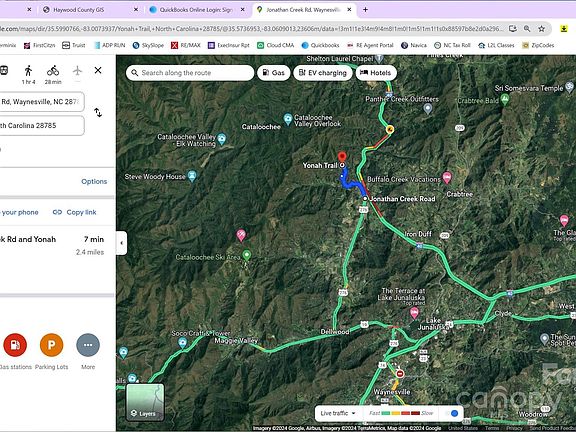Open ADP RUN bookmark
The height and width of the screenshot is (432, 576).
(x=109, y=45)
